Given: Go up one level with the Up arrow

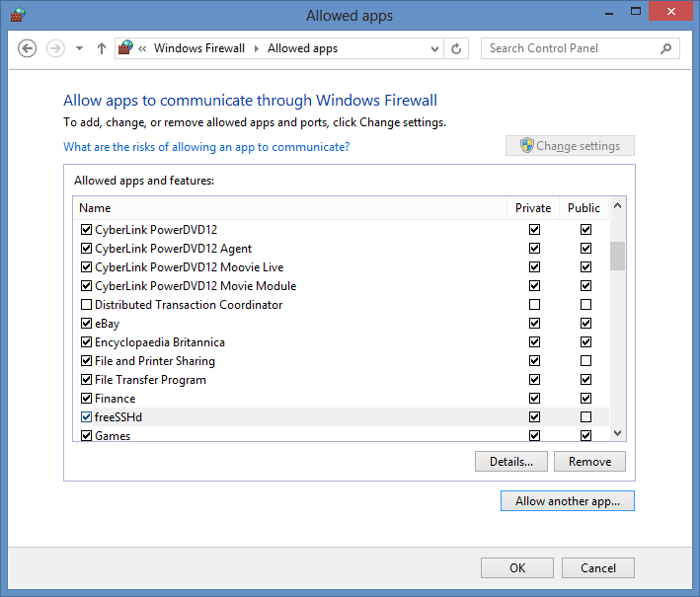Looking at the screenshot, I should (x=102, y=48).
